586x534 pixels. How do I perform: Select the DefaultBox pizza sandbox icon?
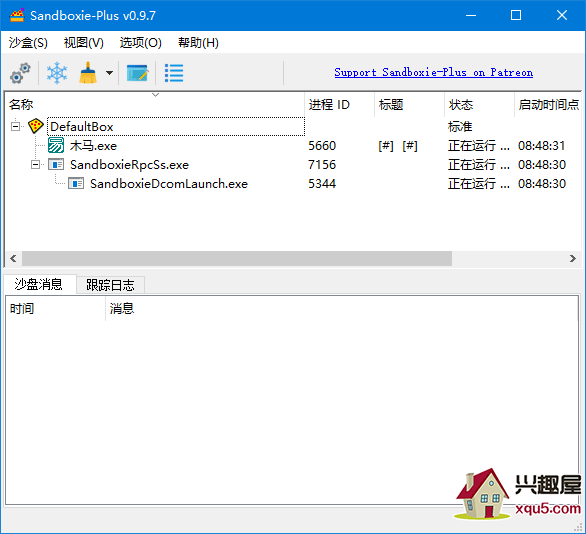(x=36, y=126)
